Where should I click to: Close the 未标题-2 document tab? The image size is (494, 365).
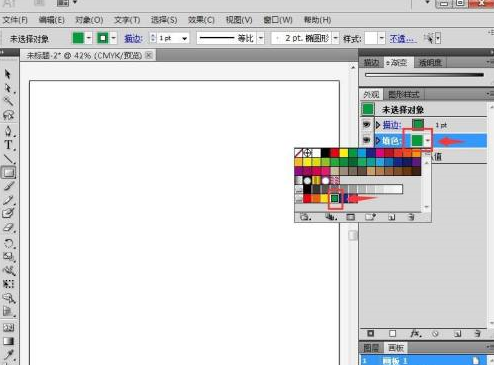[149, 55]
